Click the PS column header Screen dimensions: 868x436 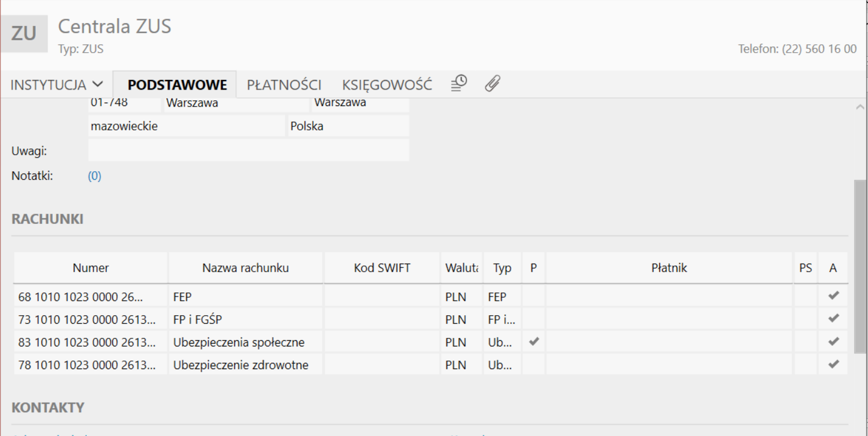806,268
